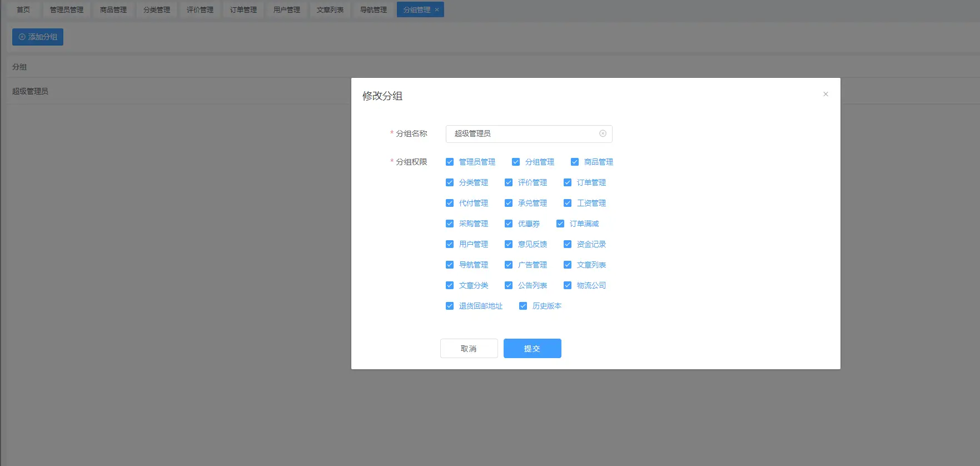The image size is (980, 466).
Task: Uncheck the 导航管理 permission checkbox in dialog
Action: pyautogui.click(x=450, y=265)
